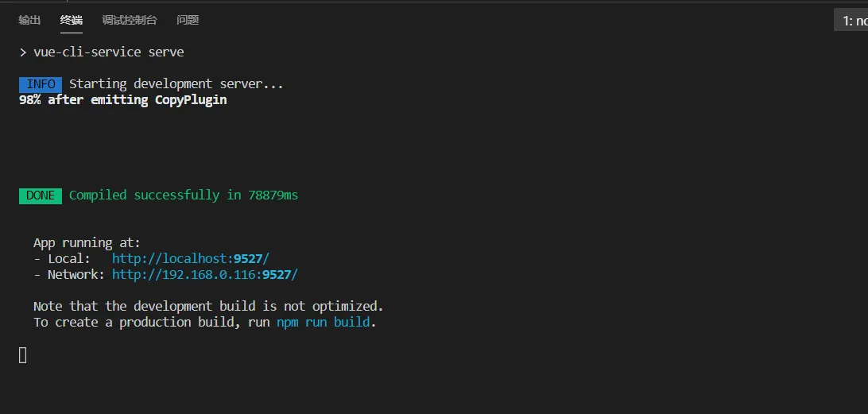
Task: Switch to the 输出 output tab
Action: tap(29, 20)
